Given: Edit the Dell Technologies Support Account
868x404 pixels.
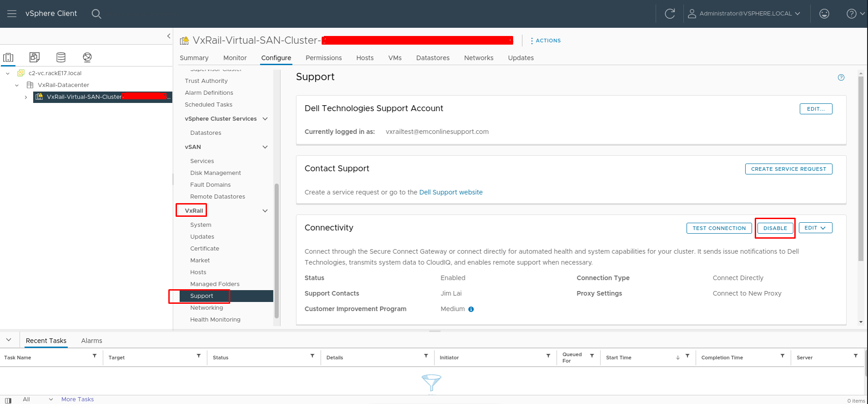Looking at the screenshot, I should pyautogui.click(x=816, y=109).
